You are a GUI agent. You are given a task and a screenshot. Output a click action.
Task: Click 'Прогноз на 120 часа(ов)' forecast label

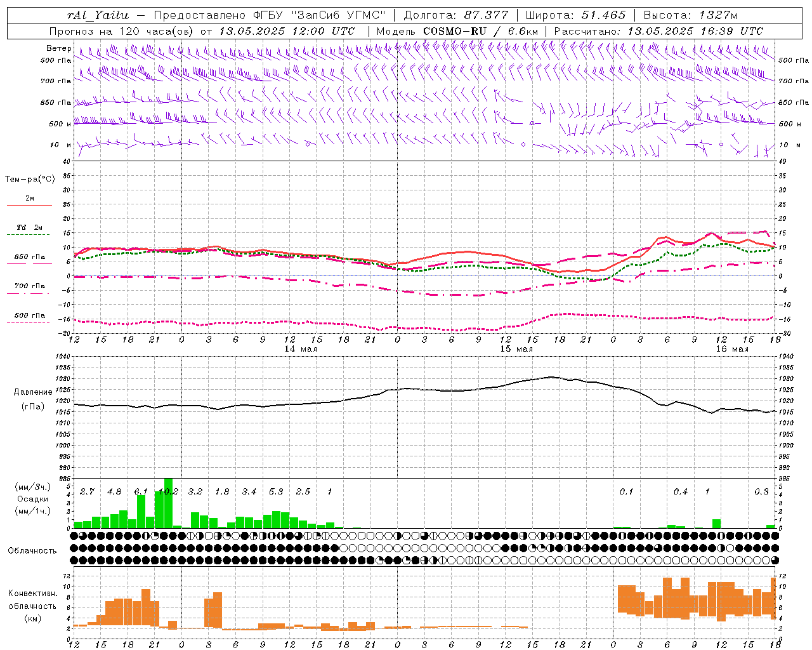pyautogui.click(x=122, y=31)
